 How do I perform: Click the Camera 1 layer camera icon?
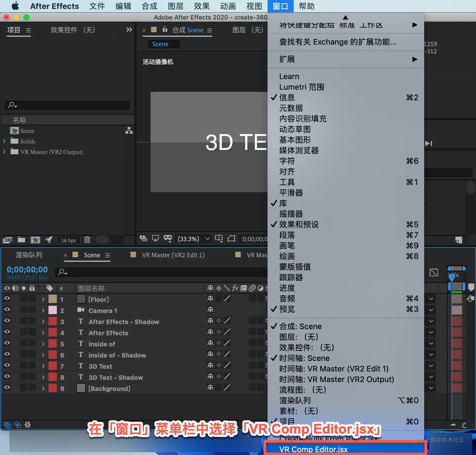click(81, 310)
